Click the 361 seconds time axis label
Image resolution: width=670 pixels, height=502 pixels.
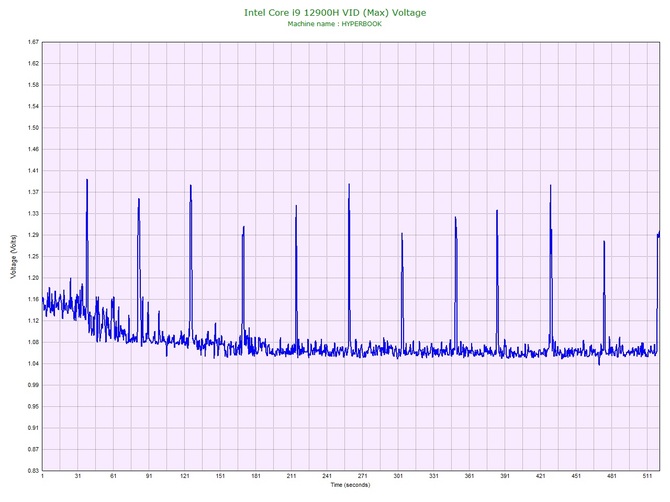click(470, 476)
